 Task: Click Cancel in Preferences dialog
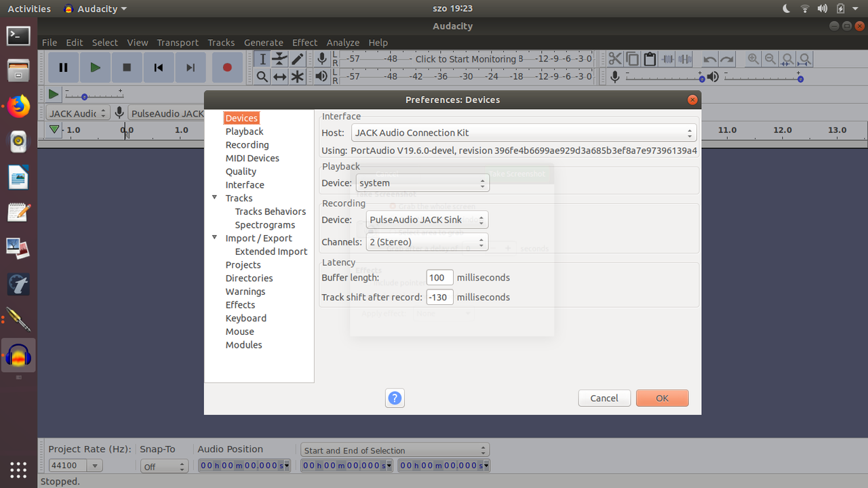[x=604, y=398]
